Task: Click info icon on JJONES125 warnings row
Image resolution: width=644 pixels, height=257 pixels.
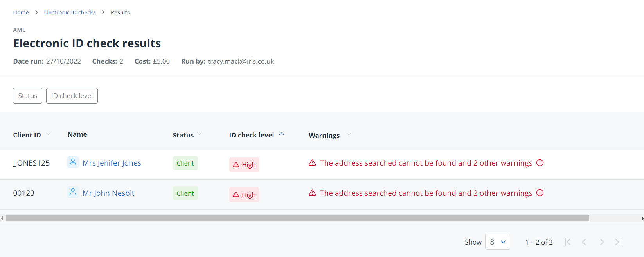Action: (540, 163)
